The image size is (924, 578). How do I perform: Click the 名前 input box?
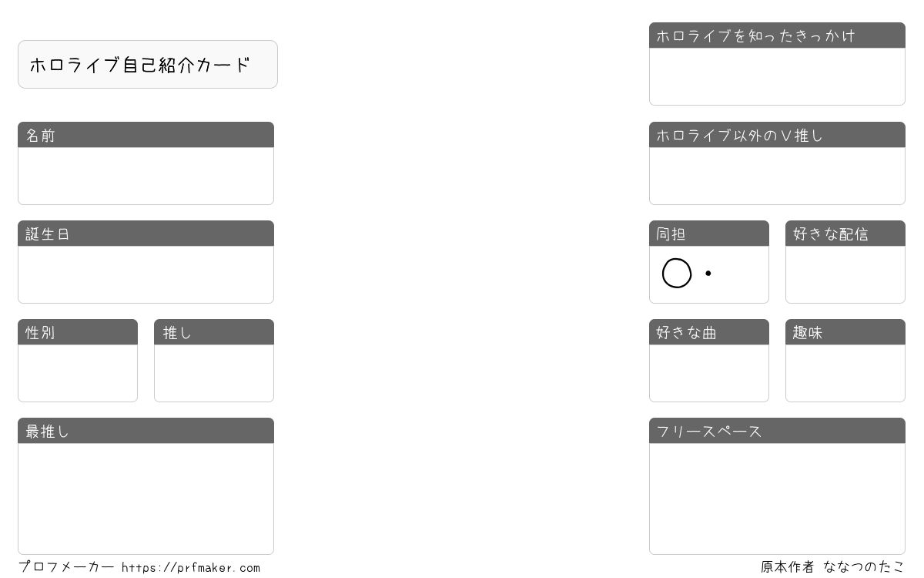coord(146,176)
